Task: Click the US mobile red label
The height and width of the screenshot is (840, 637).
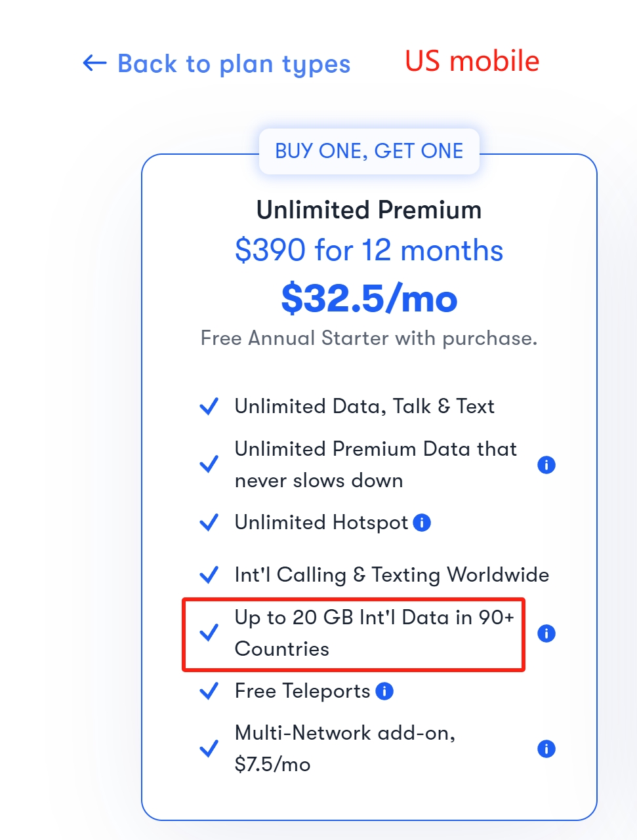Action: tap(472, 61)
